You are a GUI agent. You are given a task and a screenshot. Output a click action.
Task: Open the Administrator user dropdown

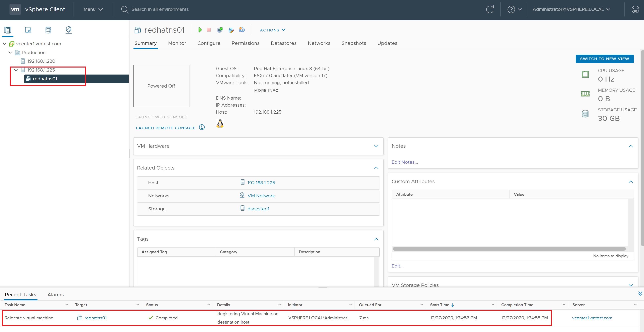tap(571, 9)
